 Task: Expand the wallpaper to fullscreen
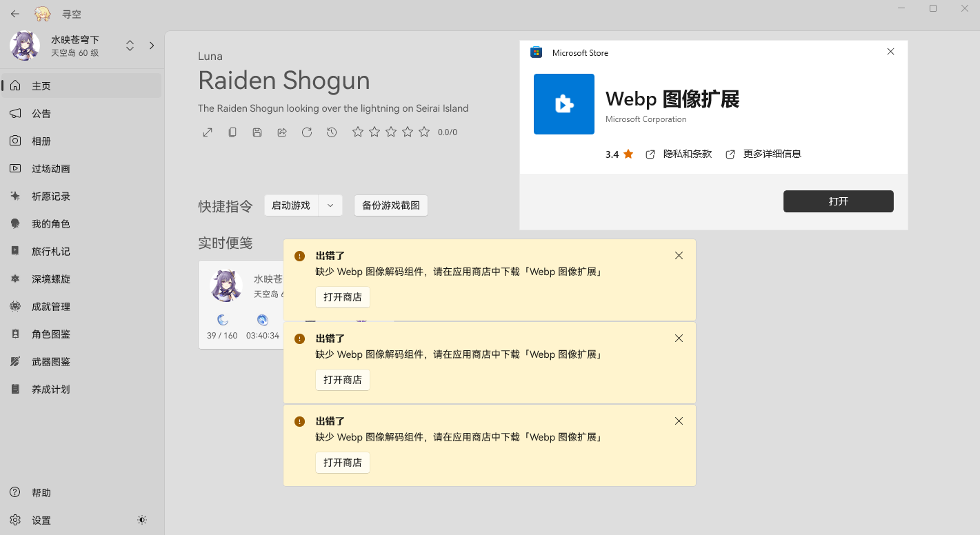point(208,132)
